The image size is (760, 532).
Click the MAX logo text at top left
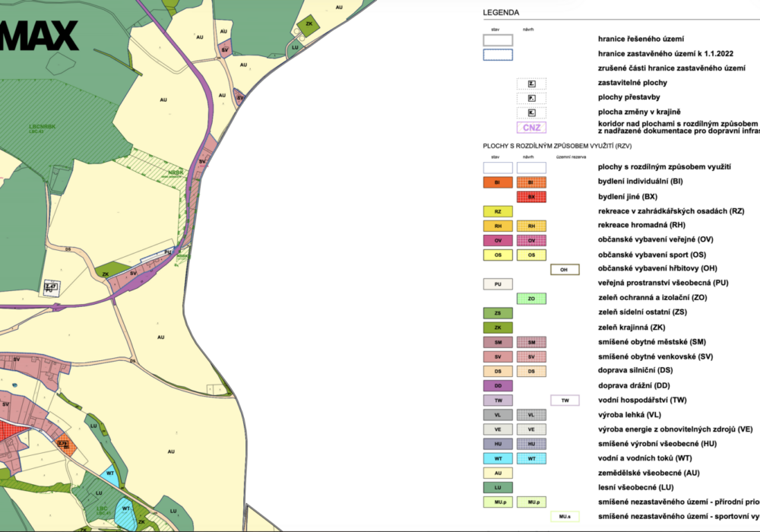click(38, 36)
